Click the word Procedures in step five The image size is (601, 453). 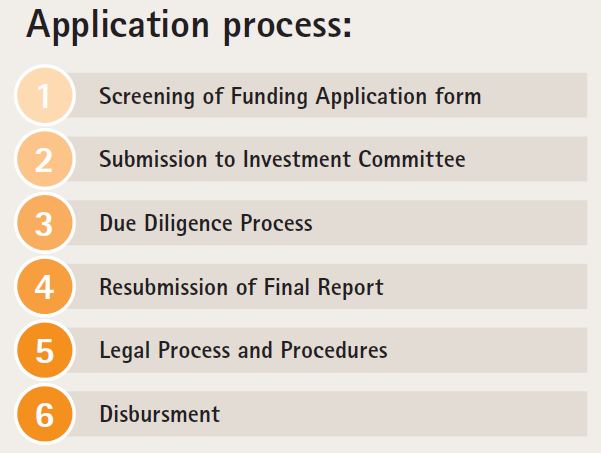[x=334, y=350]
